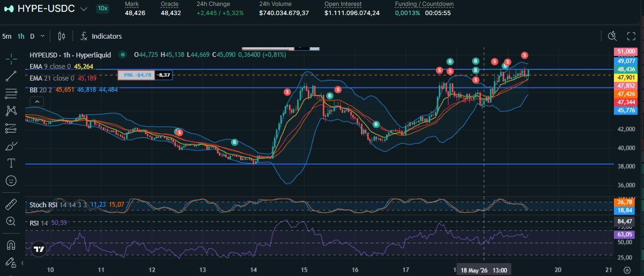This screenshot has height=276, width=644.
Task: Toggle lock all drawing tools
Action: [x=11, y=263]
